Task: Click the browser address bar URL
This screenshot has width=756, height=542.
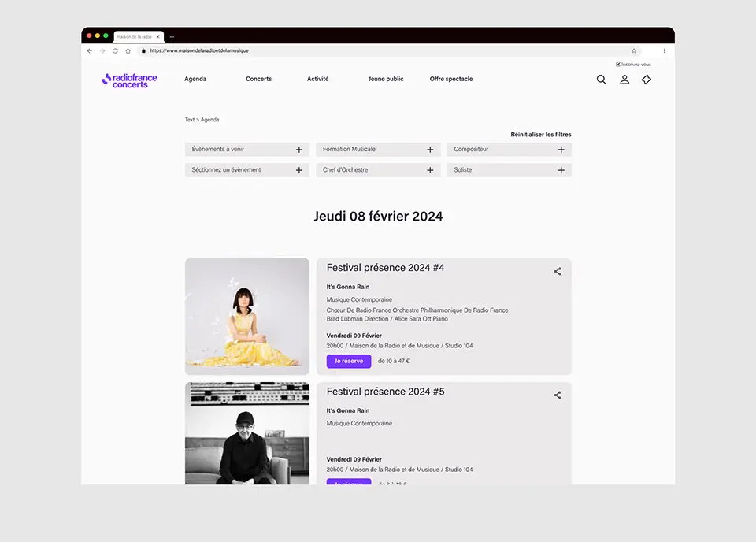Action: pyautogui.click(x=199, y=50)
